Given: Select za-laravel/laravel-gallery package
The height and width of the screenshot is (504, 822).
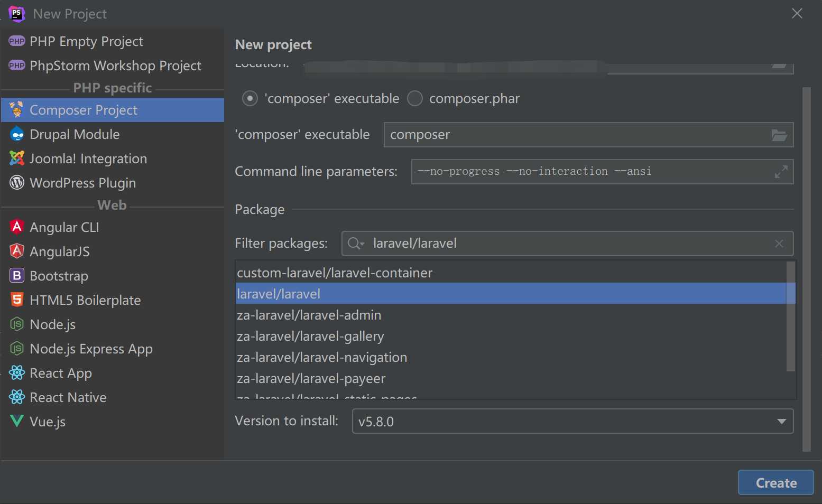Looking at the screenshot, I should click(x=511, y=336).
